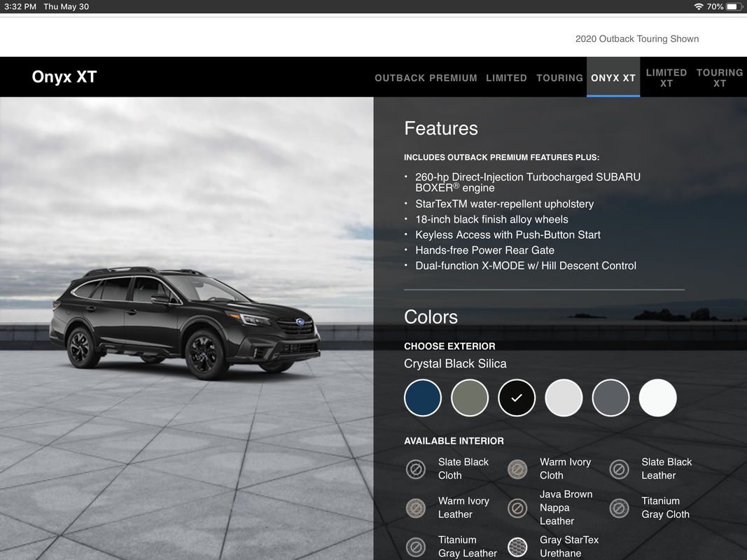Open the Touring XT tab
The image size is (747, 560).
[720, 78]
